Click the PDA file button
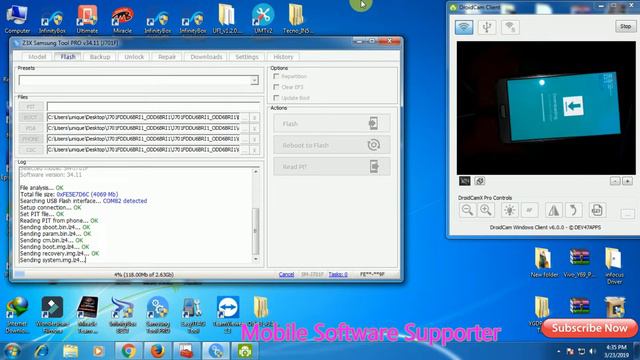The image size is (640, 360). tap(31, 128)
